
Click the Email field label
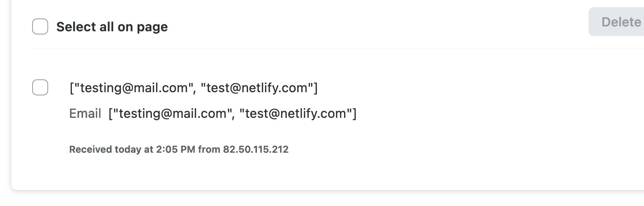(x=85, y=113)
